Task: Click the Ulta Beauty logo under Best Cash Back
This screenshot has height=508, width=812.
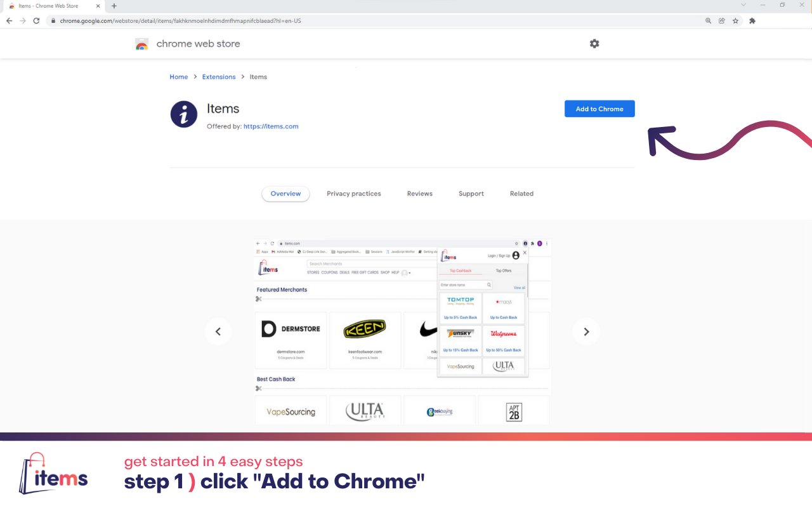Action: [365, 411]
